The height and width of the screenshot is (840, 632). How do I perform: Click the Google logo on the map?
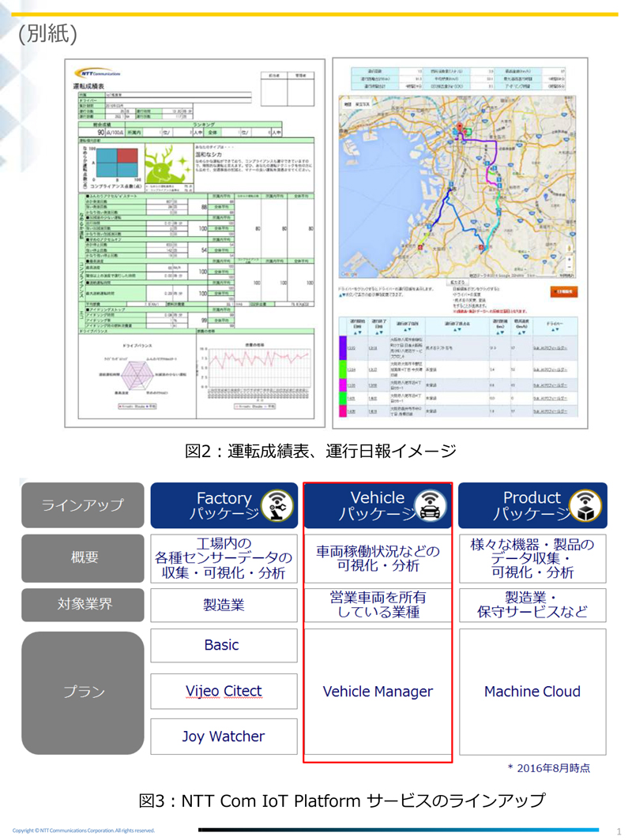[x=349, y=274]
